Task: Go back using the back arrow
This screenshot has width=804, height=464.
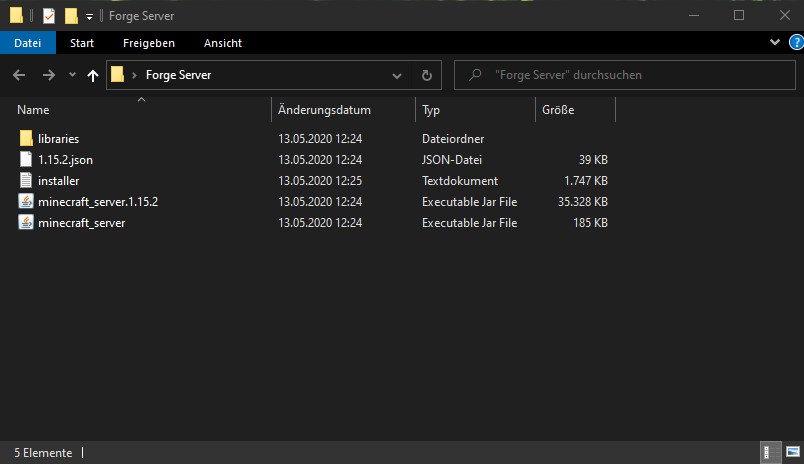Action: tap(20, 75)
